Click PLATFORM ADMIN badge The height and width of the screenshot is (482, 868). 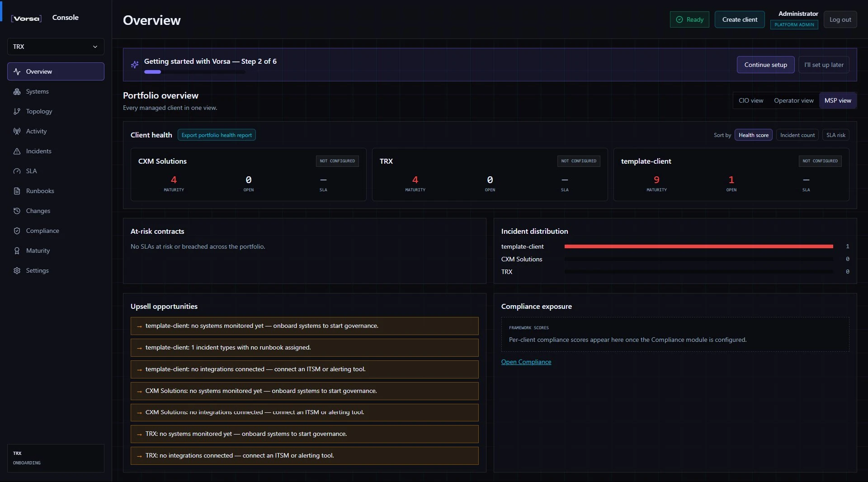click(794, 25)
